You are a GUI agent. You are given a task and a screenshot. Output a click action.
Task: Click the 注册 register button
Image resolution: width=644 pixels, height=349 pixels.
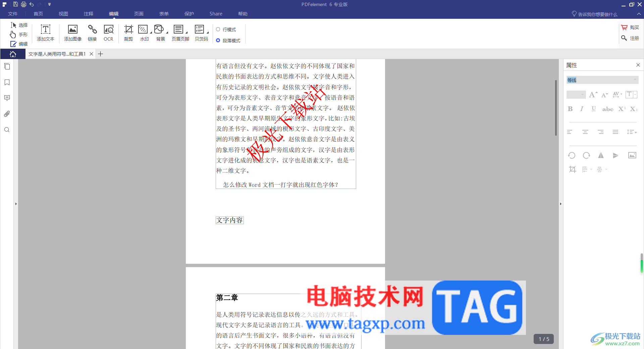pyautogui.click(x=630, y=38)
